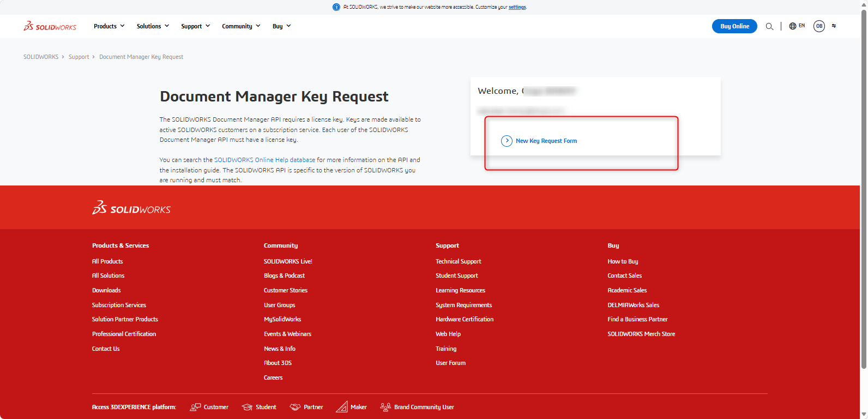Open the SOLIDWORKS Online Help database link
This screenshot has height=419, width=868.
[264, 160]
